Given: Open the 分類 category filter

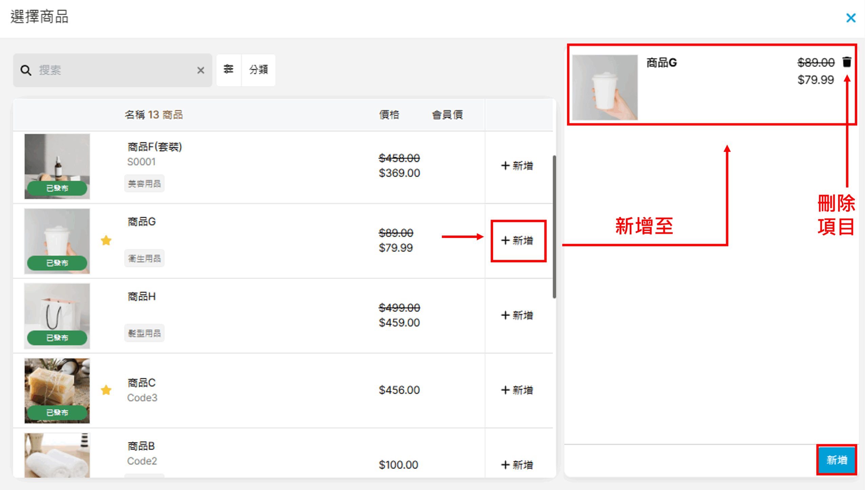Looking at the screenshot, I should pos(258,69).
